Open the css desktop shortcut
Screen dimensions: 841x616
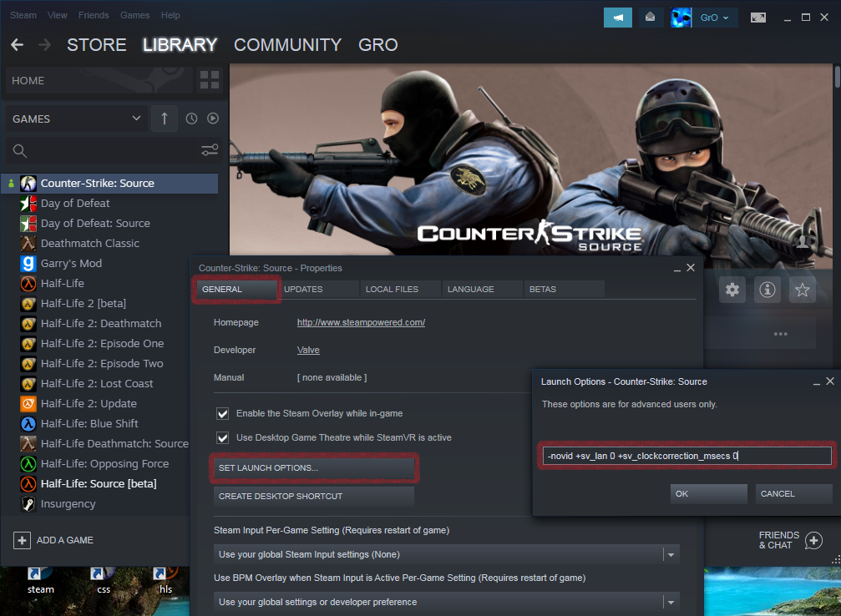(103, 581)
